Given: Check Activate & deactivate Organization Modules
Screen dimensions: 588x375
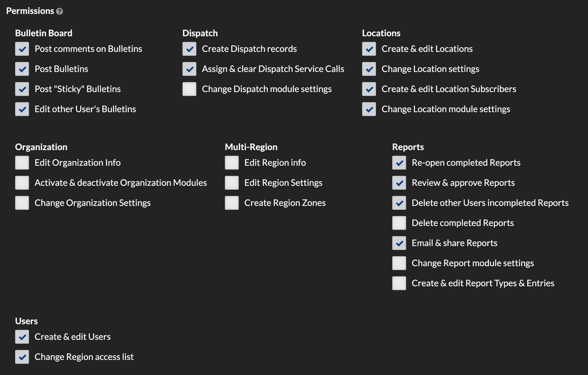Looking at the screenshot, I should pos(22,183).
